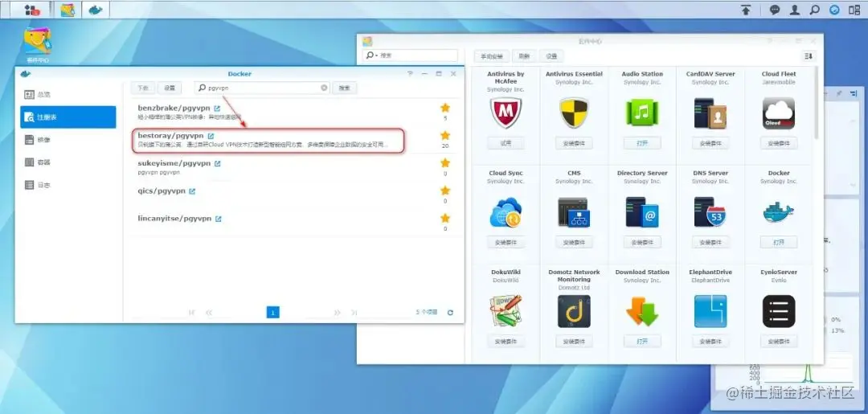
Task: Click Try button under Antivirus by McAfee
Action: click(506, 143)
